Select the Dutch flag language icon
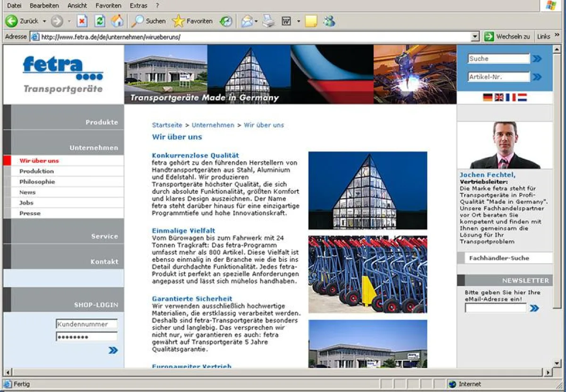This screenshot has height=392, width=566. pyautogui.click(x=522, y=97)
